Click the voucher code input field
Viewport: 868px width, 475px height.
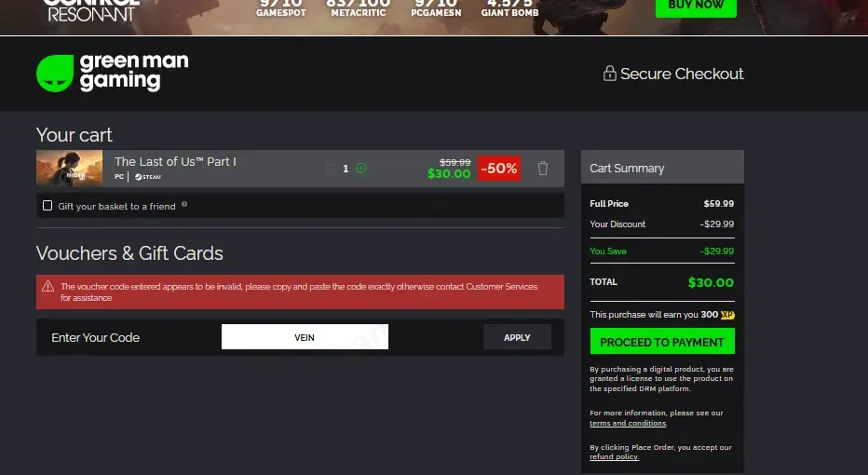(305, 336)
